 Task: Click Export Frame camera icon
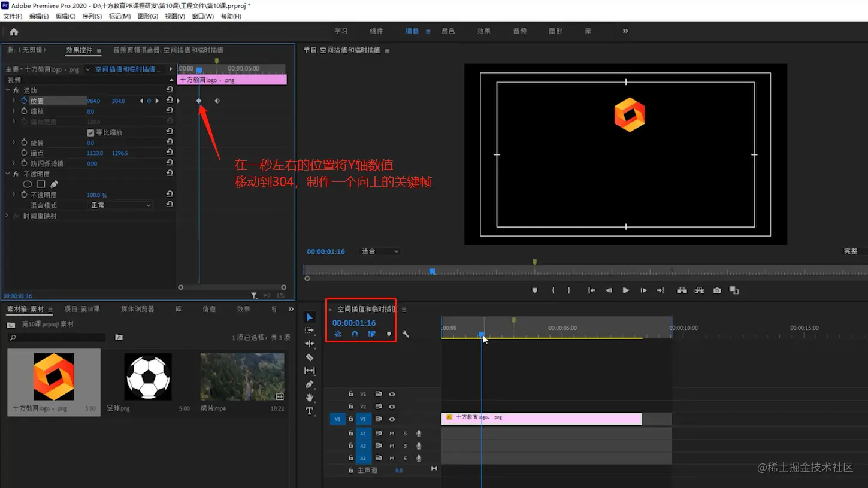(717, 290)
